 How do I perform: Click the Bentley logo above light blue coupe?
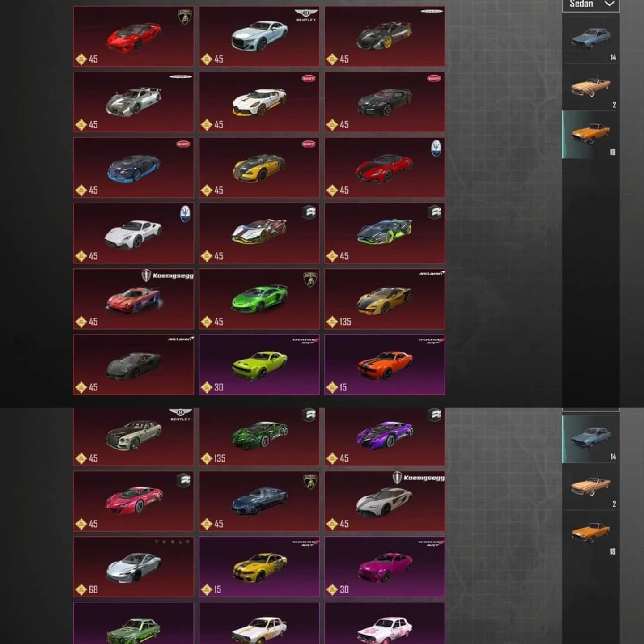pos(306,15)
